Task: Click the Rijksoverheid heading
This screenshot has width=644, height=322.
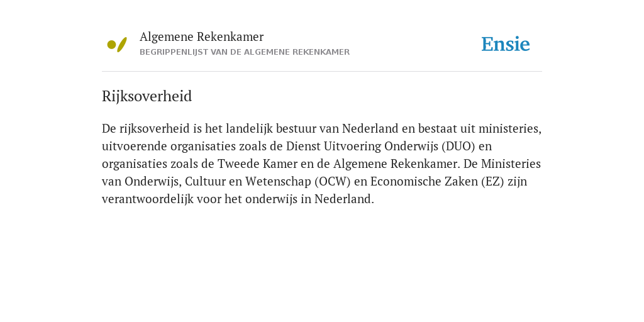Action: pyautogui.click(x=147, y=96)
